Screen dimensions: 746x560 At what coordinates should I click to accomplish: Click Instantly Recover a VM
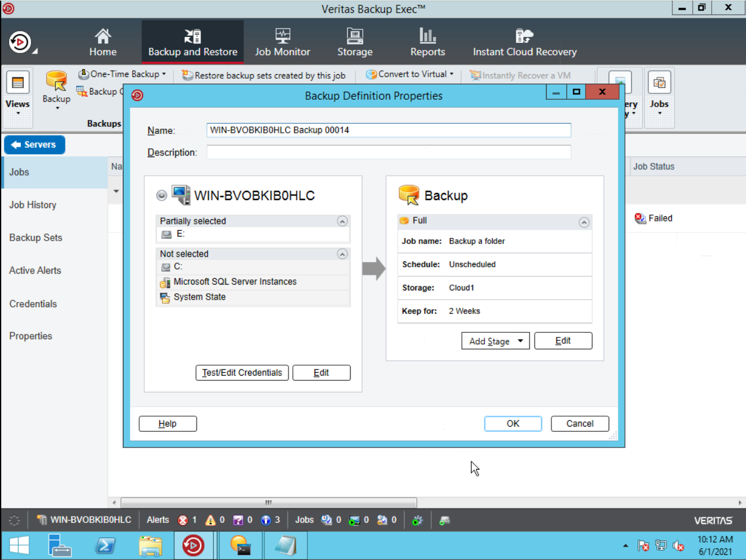pyautogui.click(x=520, y=75)
